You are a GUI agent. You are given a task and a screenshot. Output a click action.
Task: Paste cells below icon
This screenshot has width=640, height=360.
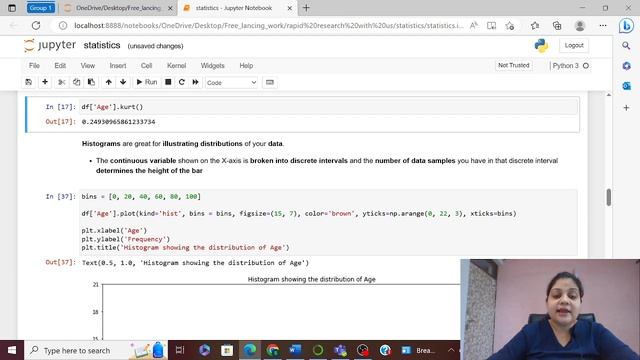coord(91,82)
